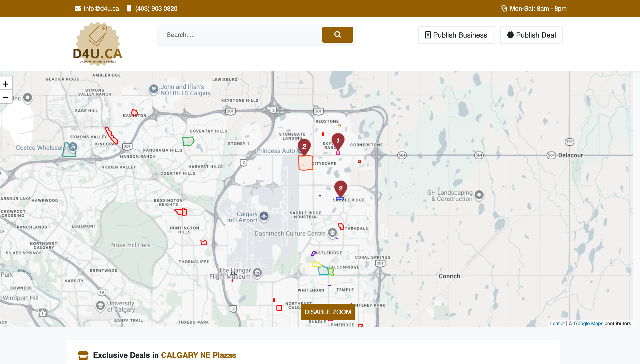This screenshot has width=640, height=364.
Task: Click the NOFRILLS Calgary shopping icon
Action: coord(154,89)
